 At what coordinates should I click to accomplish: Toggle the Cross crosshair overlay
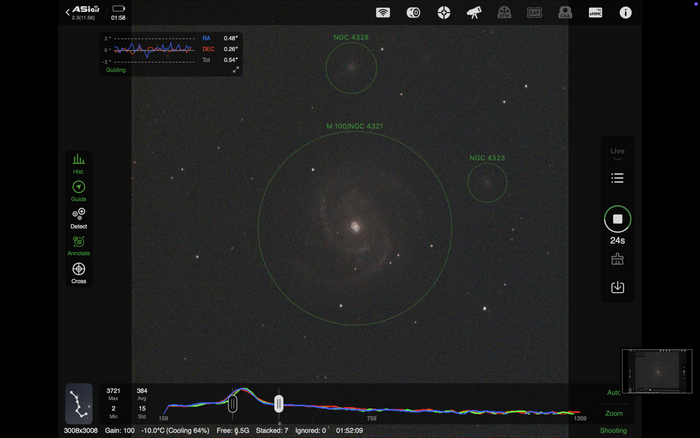point(78,271)
